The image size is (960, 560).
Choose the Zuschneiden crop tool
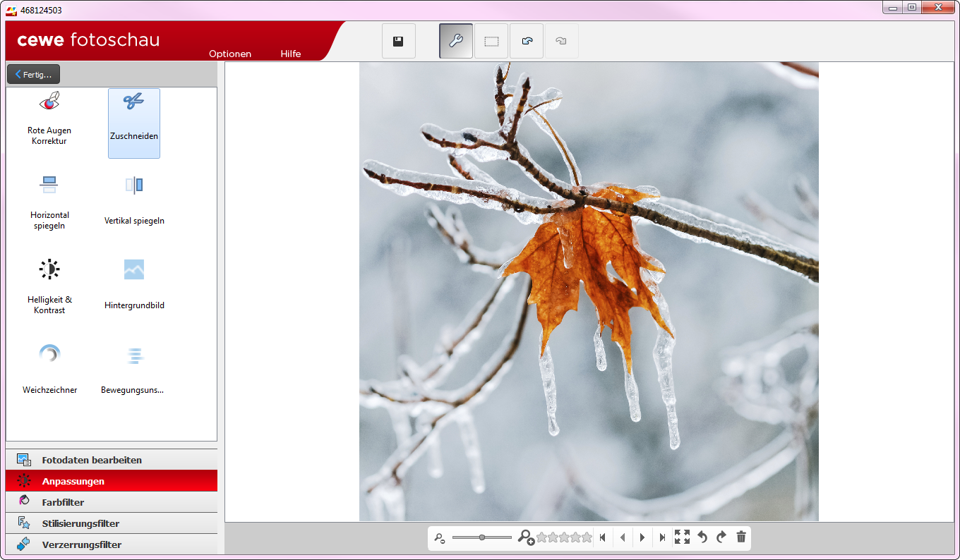134,123
